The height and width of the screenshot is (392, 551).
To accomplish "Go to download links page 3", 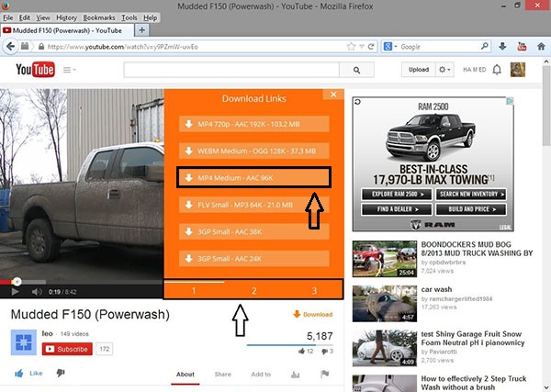I will [314, 290].
